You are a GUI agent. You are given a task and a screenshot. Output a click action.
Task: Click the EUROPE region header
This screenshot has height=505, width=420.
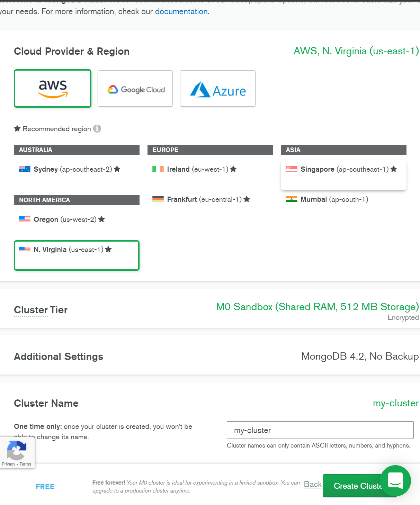[x=210, y=150]
